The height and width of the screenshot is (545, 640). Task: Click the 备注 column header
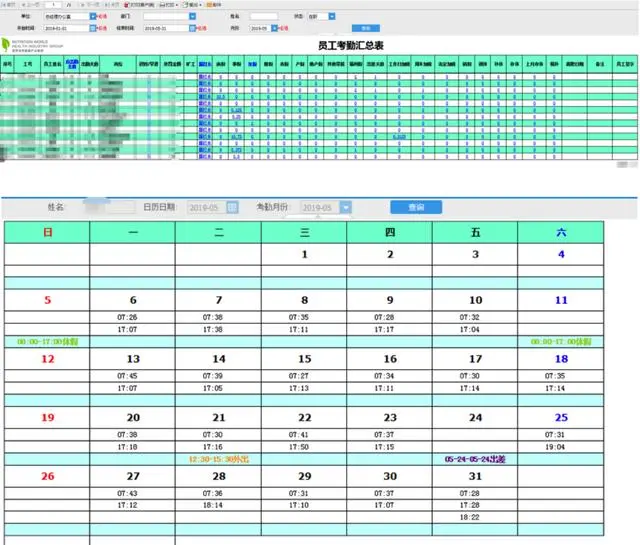coord(600,64)
